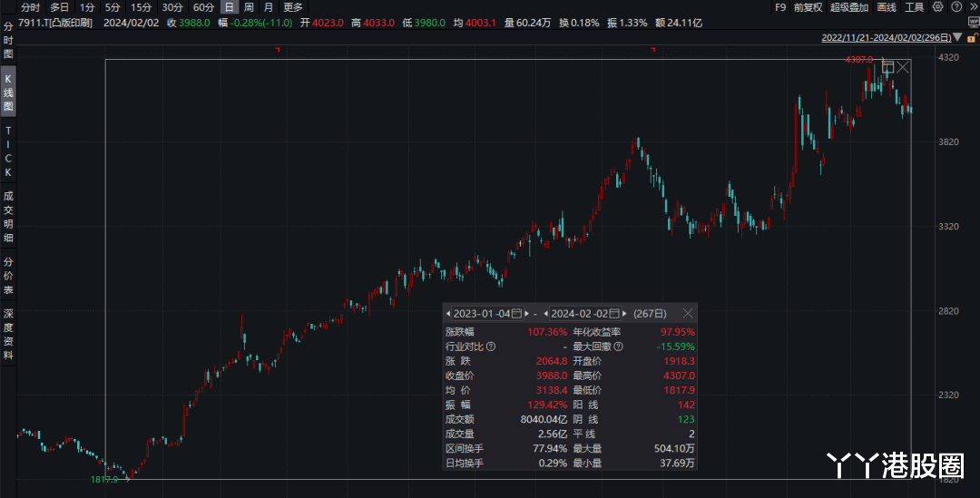
Task: Step start date back with left arrow
Action: coord(448,314)
